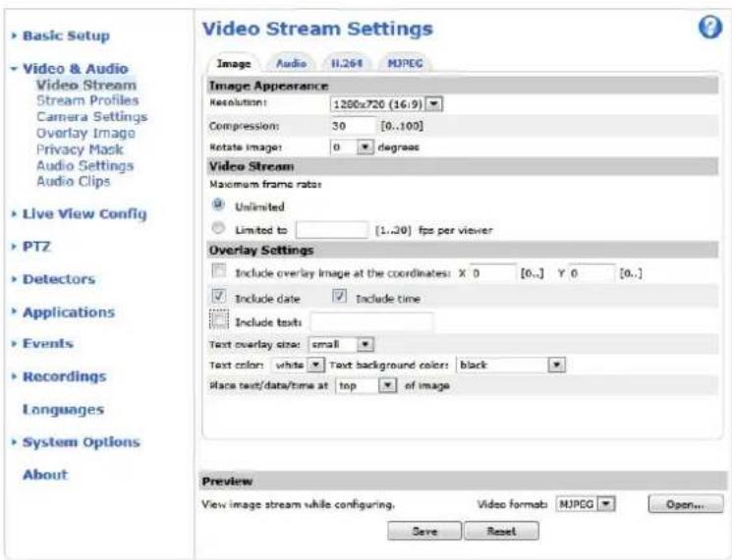732x560 pixels.
Task: Open Privacy Mask page
Action: coord(80,149)
